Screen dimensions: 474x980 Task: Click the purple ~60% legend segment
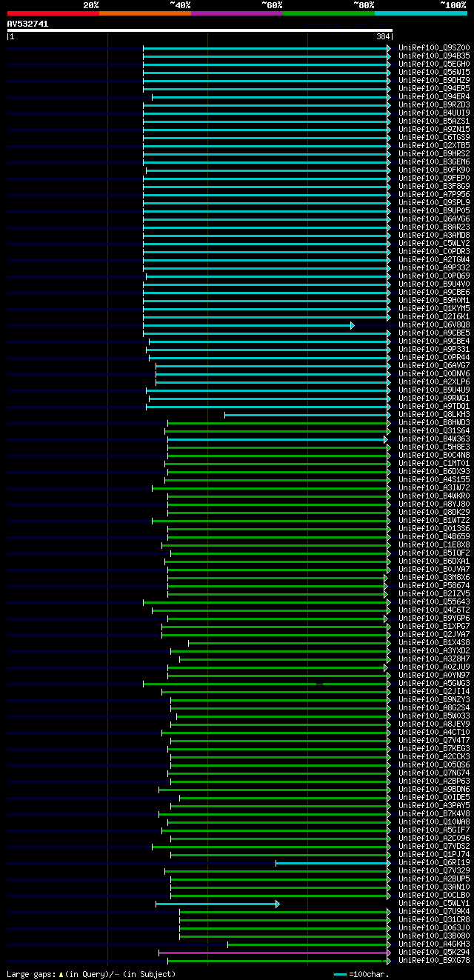pyautogui.click(x=237, y=13)
